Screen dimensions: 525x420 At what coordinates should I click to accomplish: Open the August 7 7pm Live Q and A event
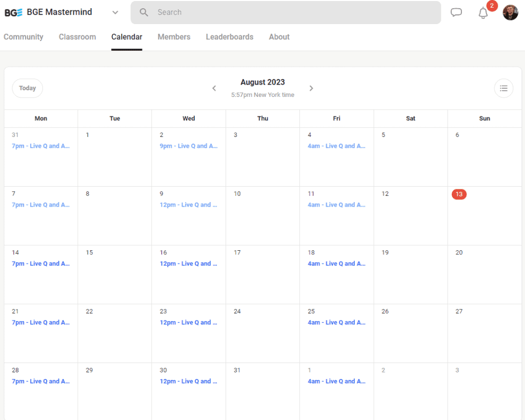[x=41, y=205]
